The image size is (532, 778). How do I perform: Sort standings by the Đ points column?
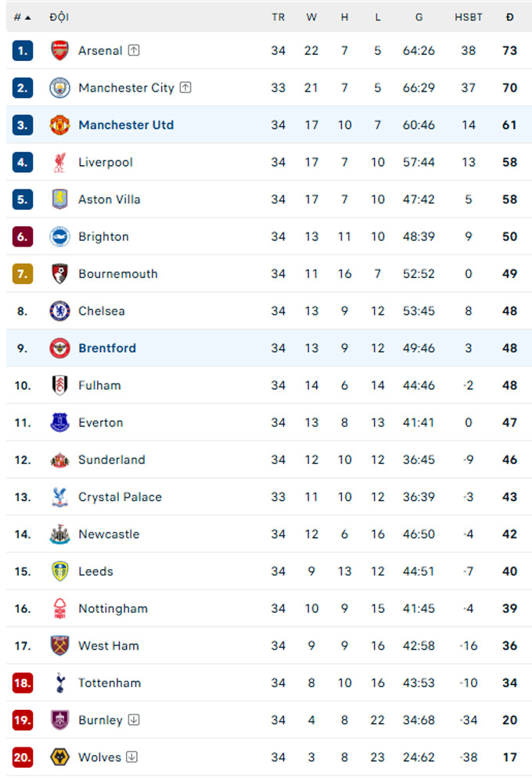(509, 17)
